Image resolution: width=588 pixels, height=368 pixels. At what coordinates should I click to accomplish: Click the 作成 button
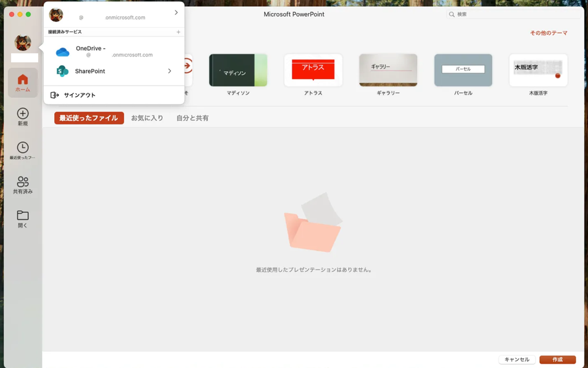point(557,360)
